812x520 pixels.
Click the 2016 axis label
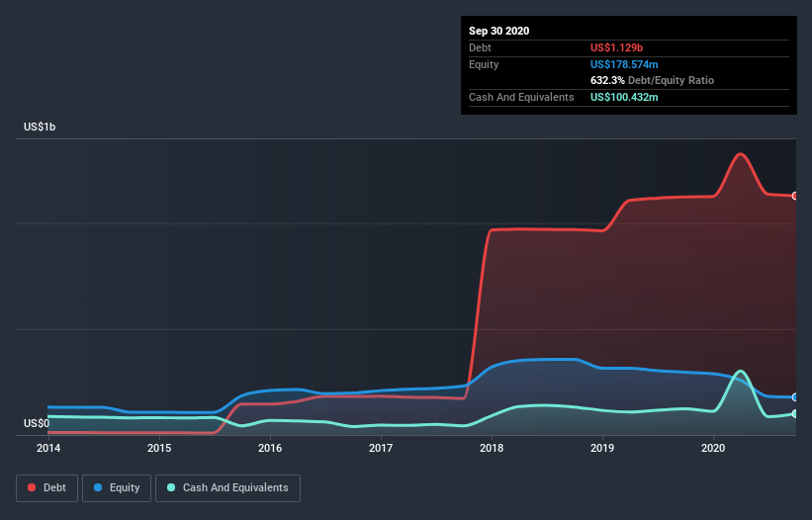click(270, 448)
